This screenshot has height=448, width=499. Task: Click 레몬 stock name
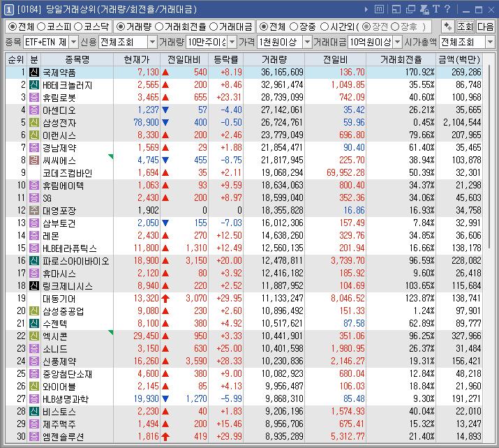coord(51,236)
